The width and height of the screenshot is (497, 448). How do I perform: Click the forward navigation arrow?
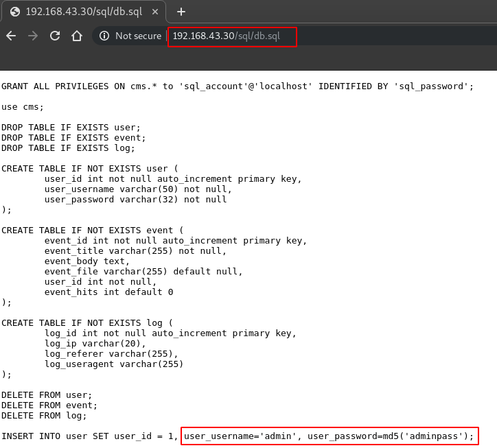33,36
